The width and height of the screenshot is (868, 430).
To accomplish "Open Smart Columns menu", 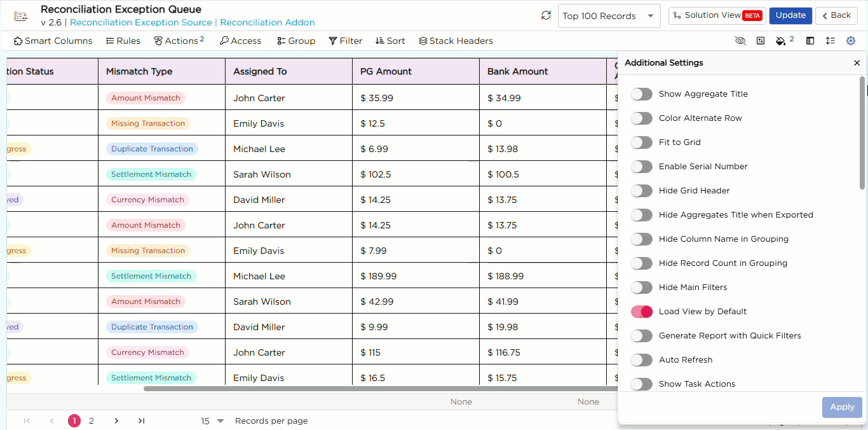I will pyautogui.click(x=53, y=41).
